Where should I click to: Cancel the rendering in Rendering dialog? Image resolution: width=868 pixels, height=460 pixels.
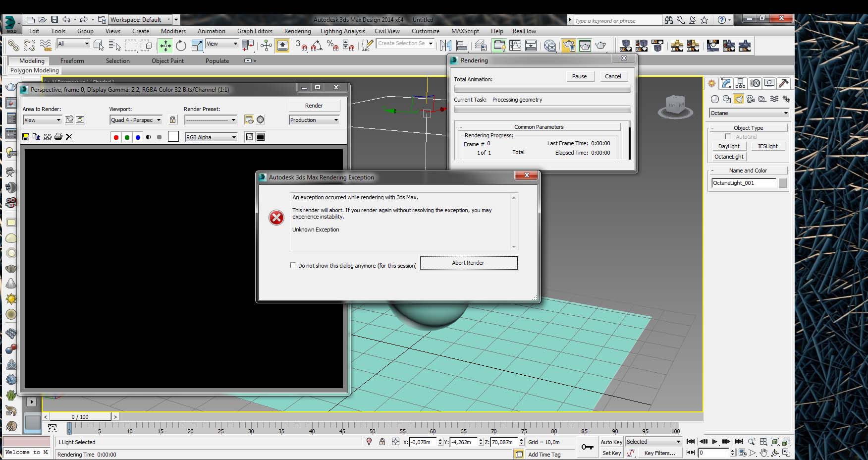[x=613, y=76]
